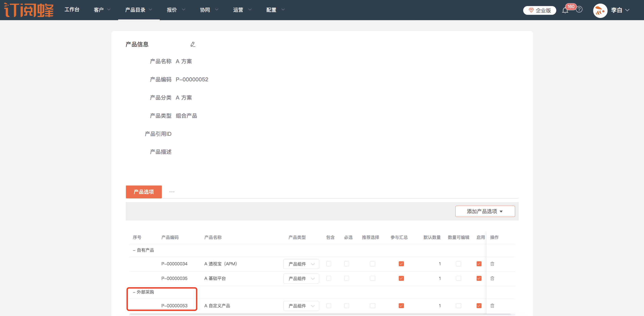Disable 启用 checkbox for A 自定义产品
644x316 pixels.
[x=479, y=305]
